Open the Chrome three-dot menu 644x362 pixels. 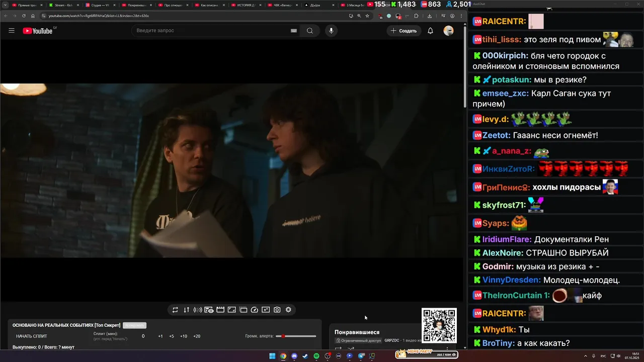click(461, 16)
